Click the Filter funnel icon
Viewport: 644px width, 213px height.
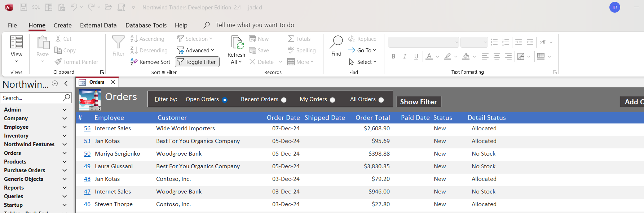coord(118,43)
